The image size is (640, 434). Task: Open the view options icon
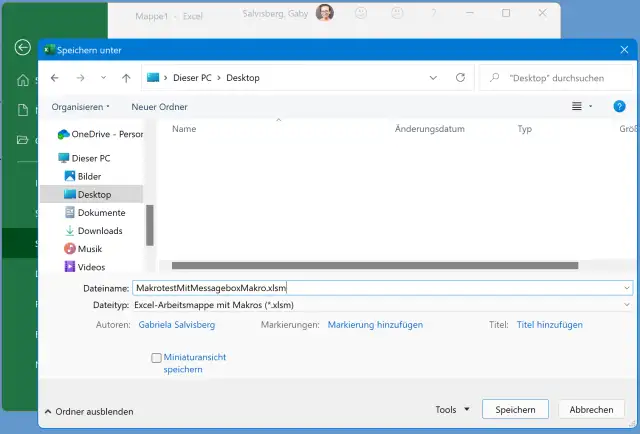click(x=577, y=106)
